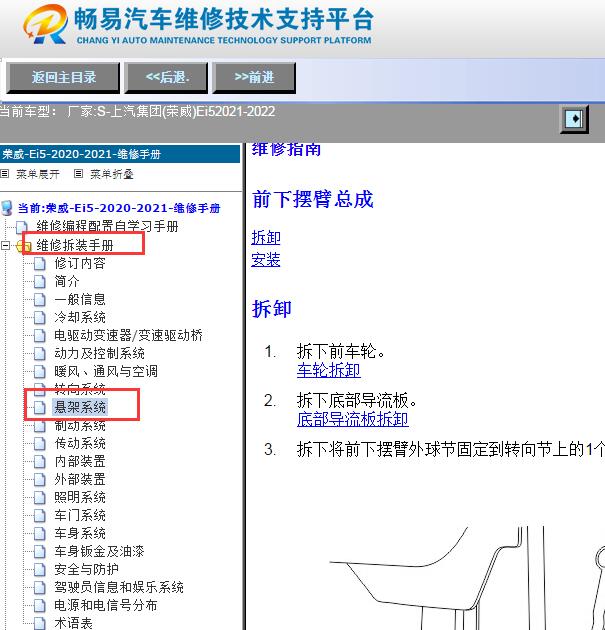Jump to the 拆卸 section link
The height and width of the screenshot is (630, 605).
click(266, 237)
